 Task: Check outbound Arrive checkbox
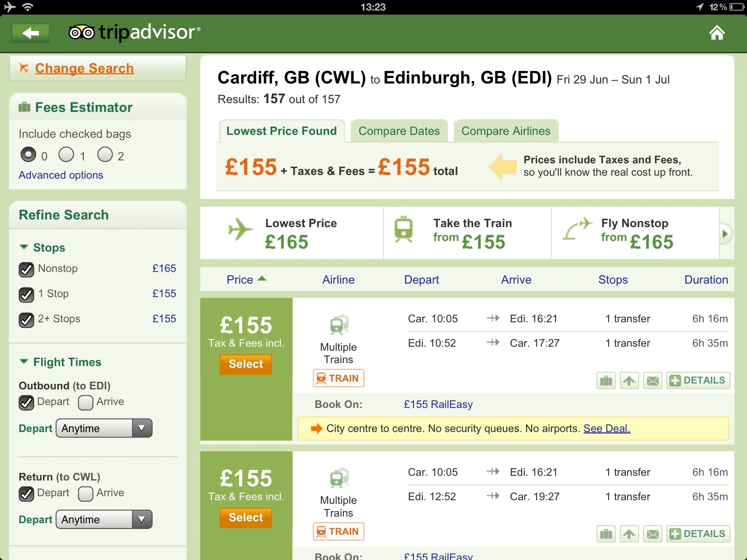[x=86, y=402]
